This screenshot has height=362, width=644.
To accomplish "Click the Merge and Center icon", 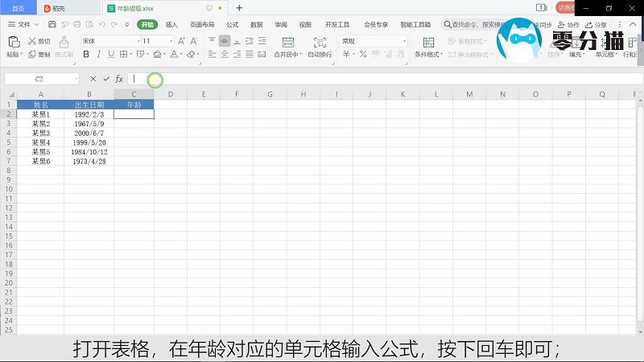I will tap(286, 42).
